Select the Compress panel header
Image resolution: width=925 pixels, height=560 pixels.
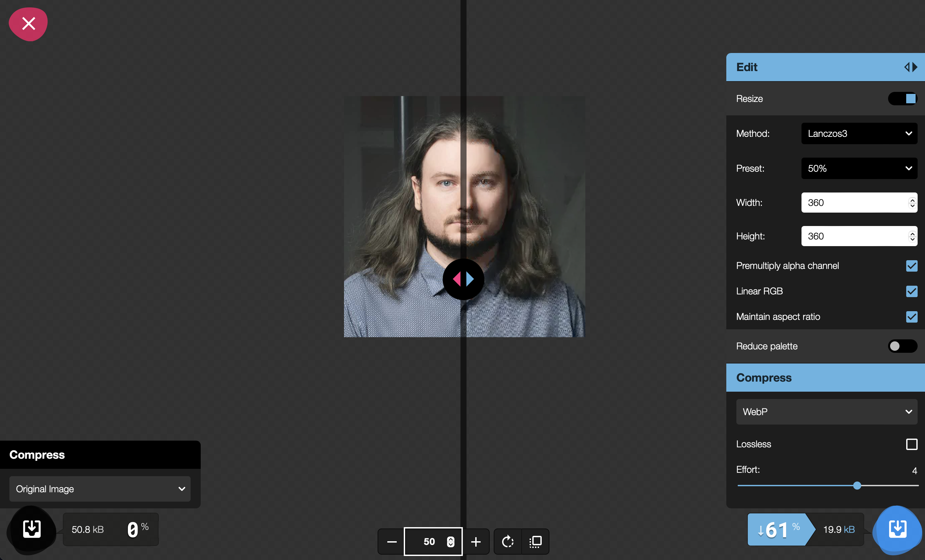[764, 378]
